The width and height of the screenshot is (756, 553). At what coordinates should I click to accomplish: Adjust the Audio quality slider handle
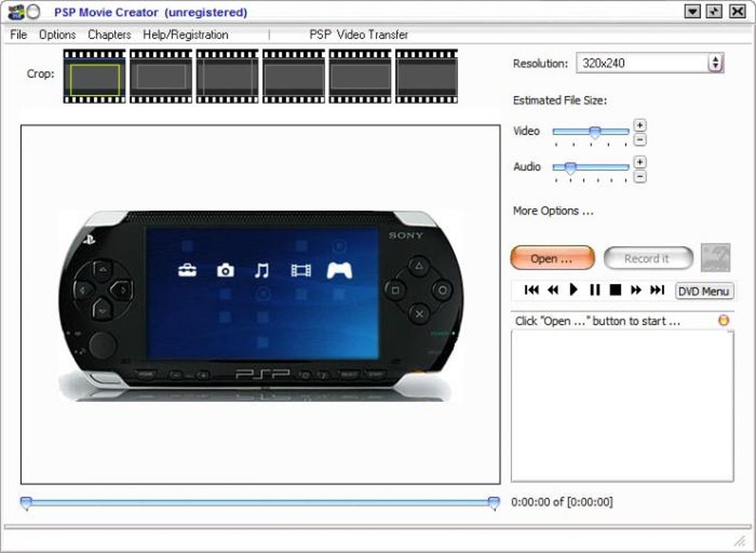point(571,168)
